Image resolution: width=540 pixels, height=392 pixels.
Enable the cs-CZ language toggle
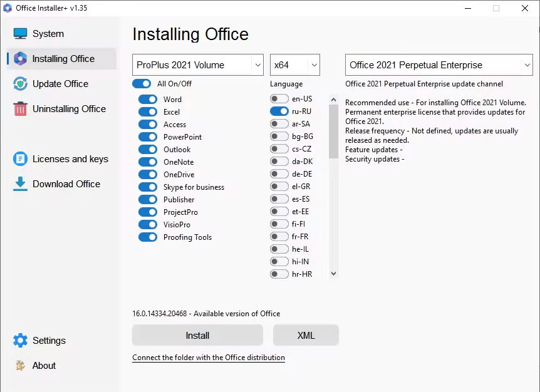point(279,148)
